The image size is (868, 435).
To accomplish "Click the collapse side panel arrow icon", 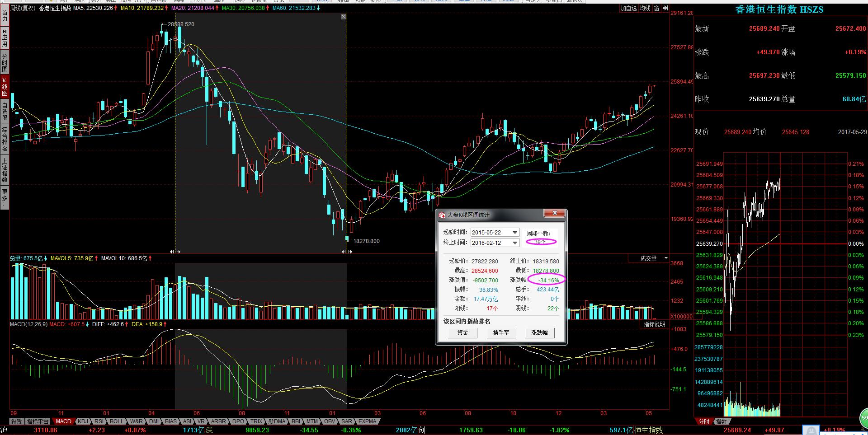I will tap(665, 8).
